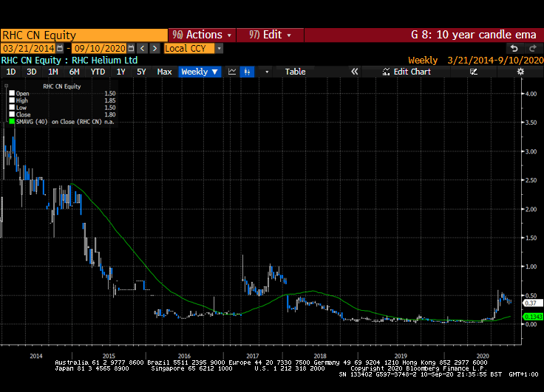Click the 2017 x-axis year label
544x392 pixels.
click(x=253, y=356)
